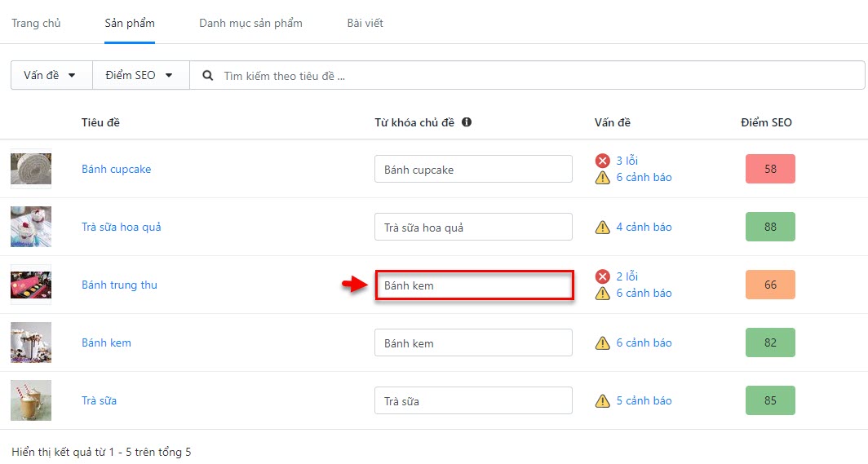Click the red error icon in Bánh trung thu row

point(602,276)
